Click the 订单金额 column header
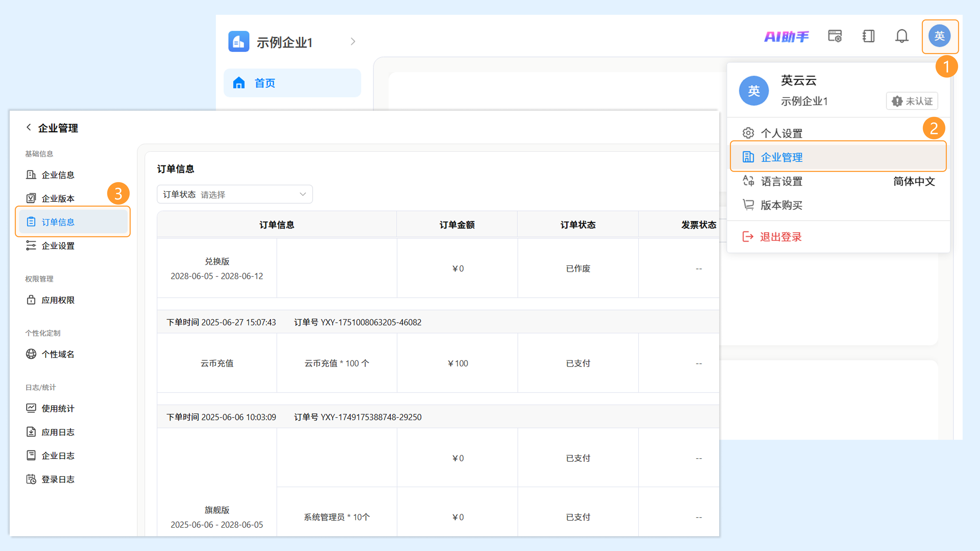The height and width of the screenshot is (551, 980). 457,225
